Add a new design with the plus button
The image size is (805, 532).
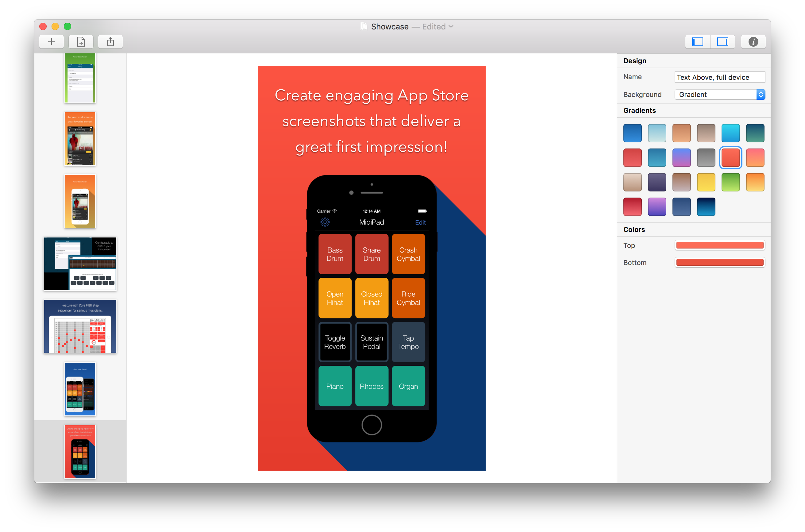[x=51, y=41]
